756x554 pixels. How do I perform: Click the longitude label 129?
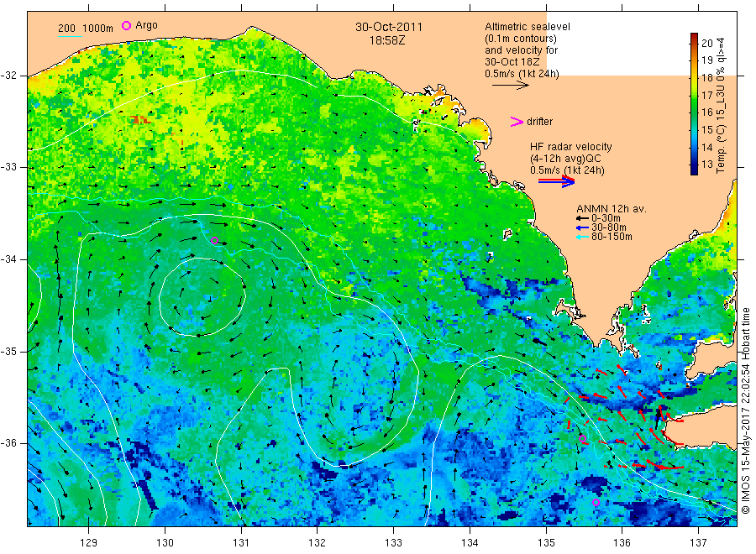(x=89, y=543)
